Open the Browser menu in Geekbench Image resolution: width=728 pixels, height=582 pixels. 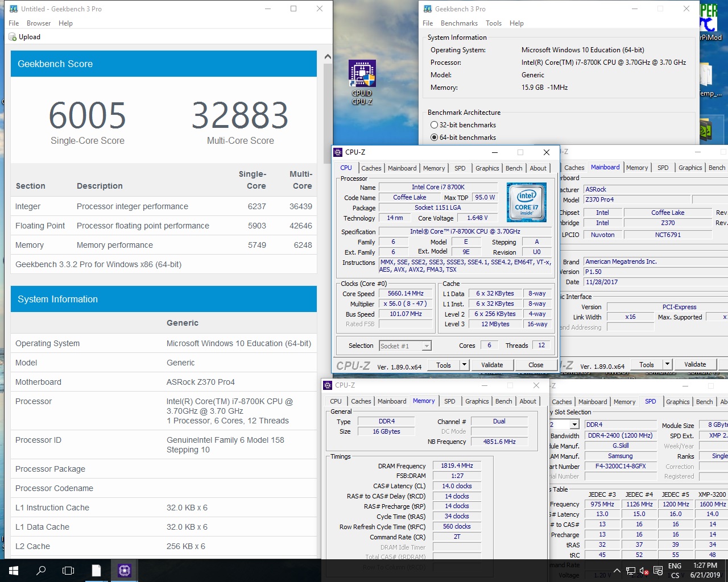[39, 23]
